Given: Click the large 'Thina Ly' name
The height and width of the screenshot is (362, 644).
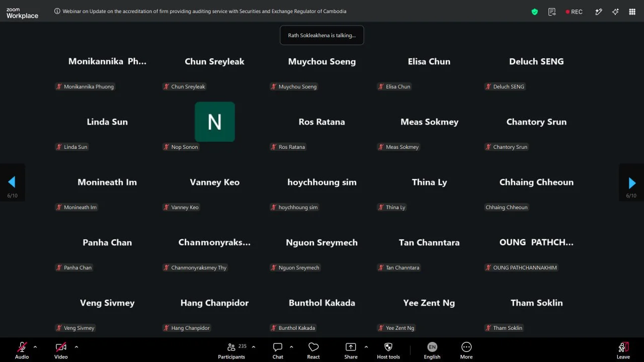Looking at the screenshot, I should point(429,182).
